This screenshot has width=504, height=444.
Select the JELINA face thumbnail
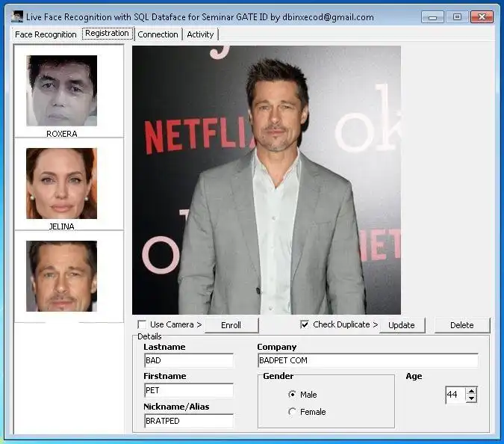(x=62, y=183)
